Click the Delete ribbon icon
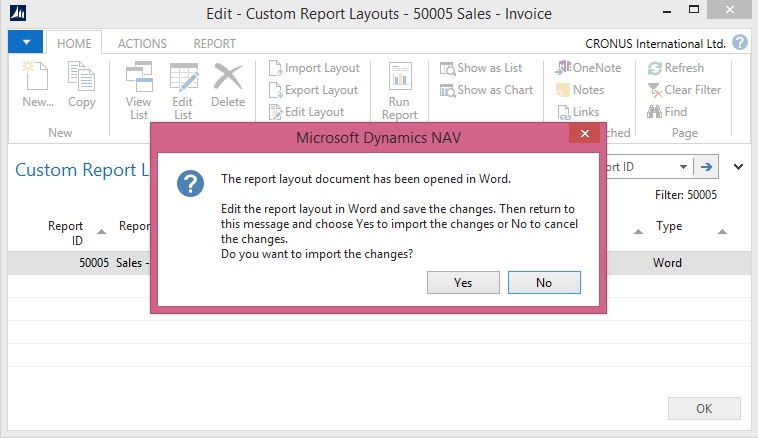 pyautogui.click(x=228, y=85)
